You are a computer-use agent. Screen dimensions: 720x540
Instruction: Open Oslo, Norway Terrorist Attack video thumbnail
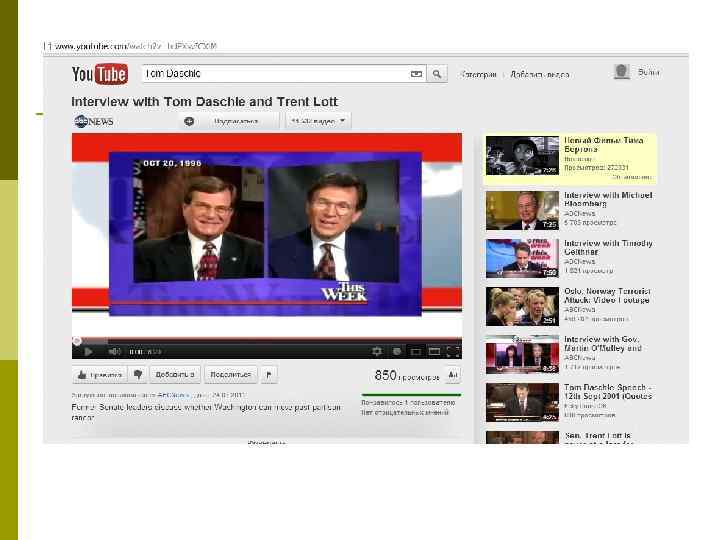coord(523,306)
